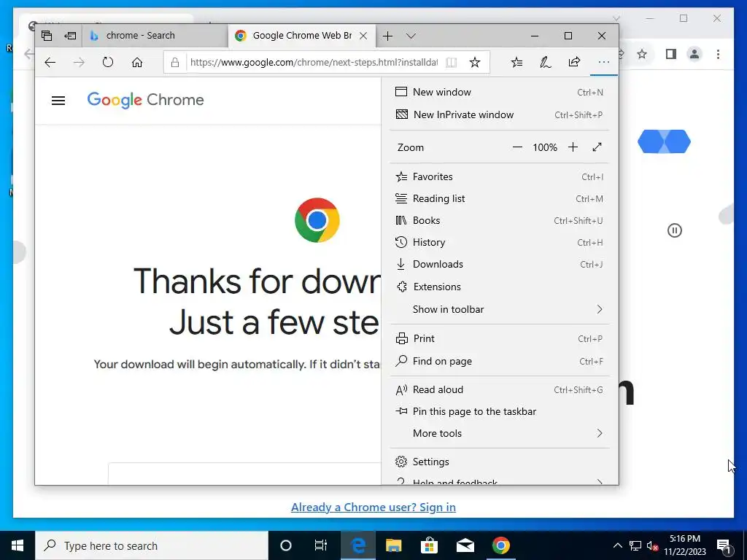747x560 pixels.
Task: Open Reading list menu entry
Action: (499, 198)
